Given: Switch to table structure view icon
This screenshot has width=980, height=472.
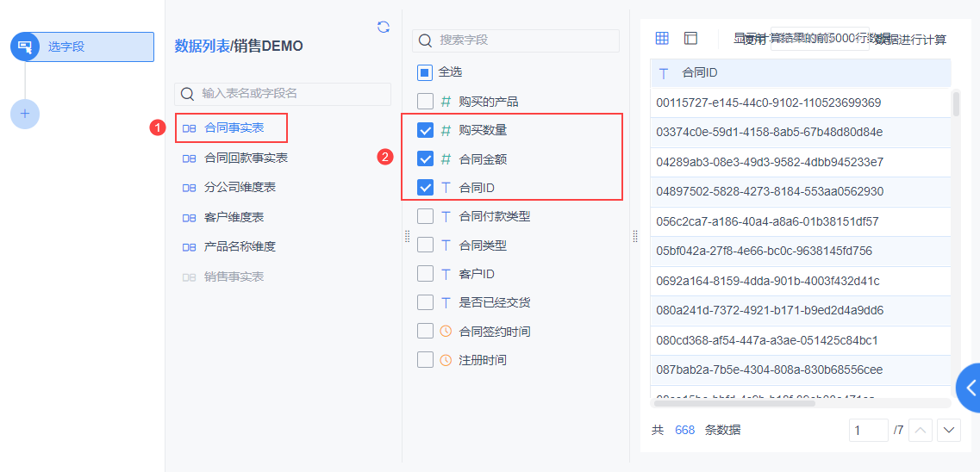Looking at the screenshot, I should (690, 38).
